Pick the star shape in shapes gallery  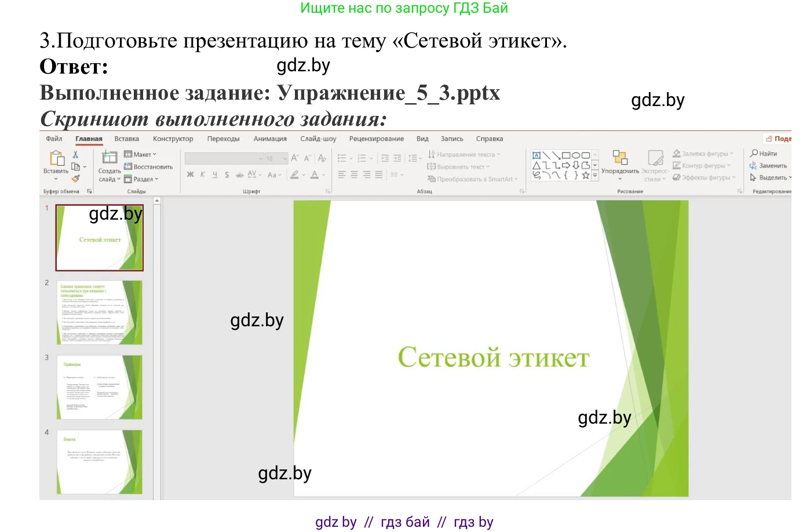click(x=586, y=175)
